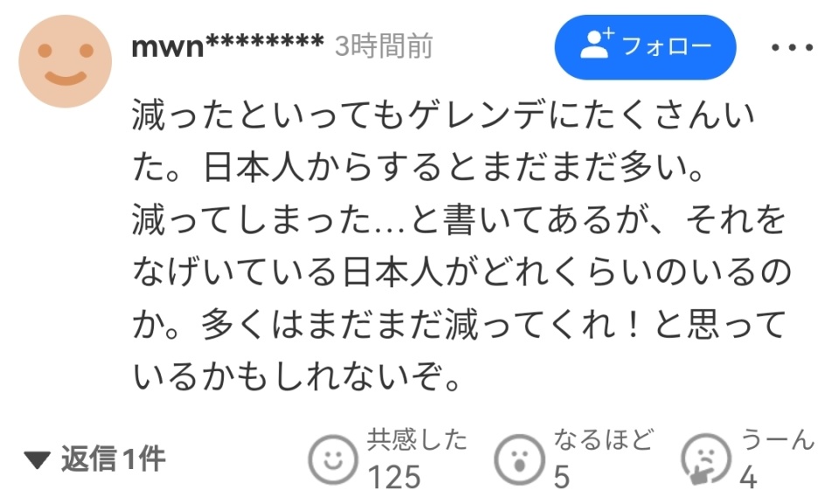Follow this user with the フォロー button

(x=645, y=47)
